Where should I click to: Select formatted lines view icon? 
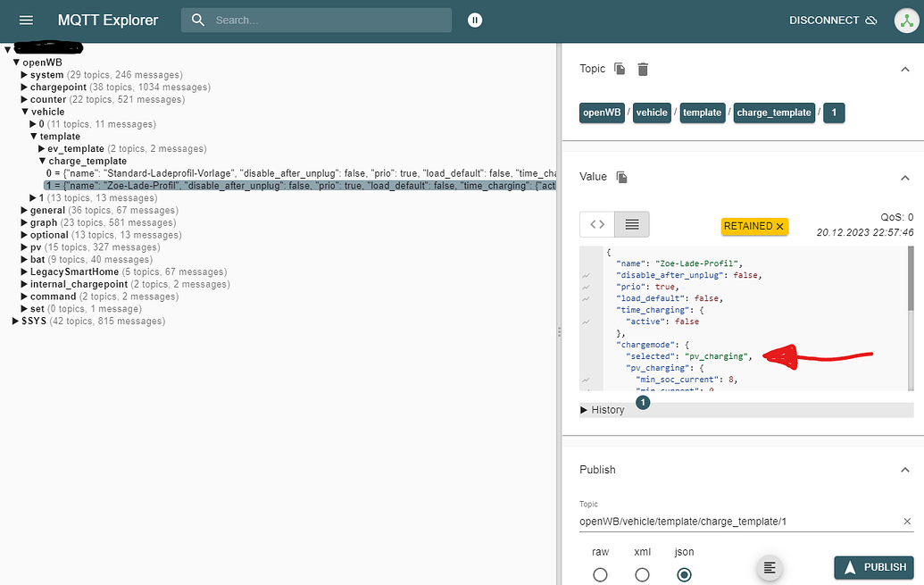point(632,224)
